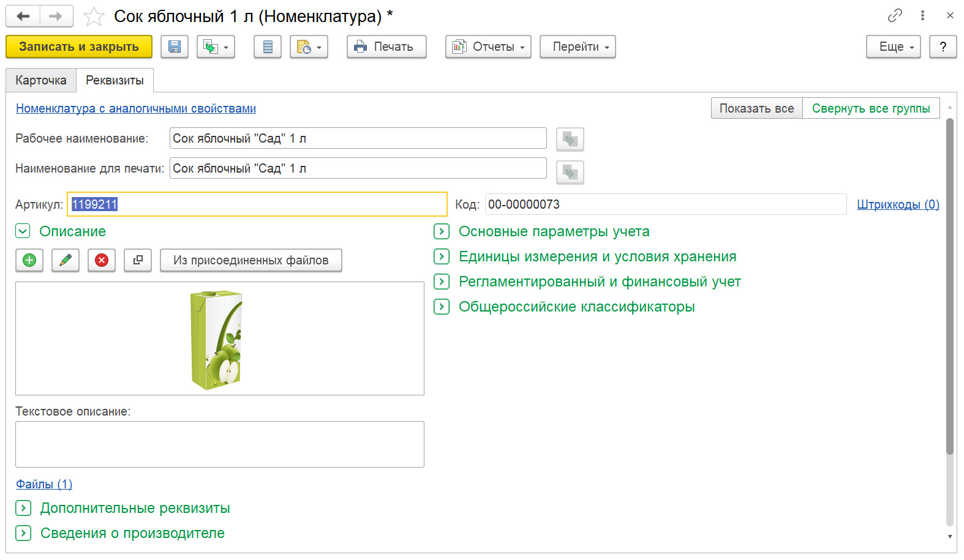Click Свернуть все группы button

(x=871, y=108)
